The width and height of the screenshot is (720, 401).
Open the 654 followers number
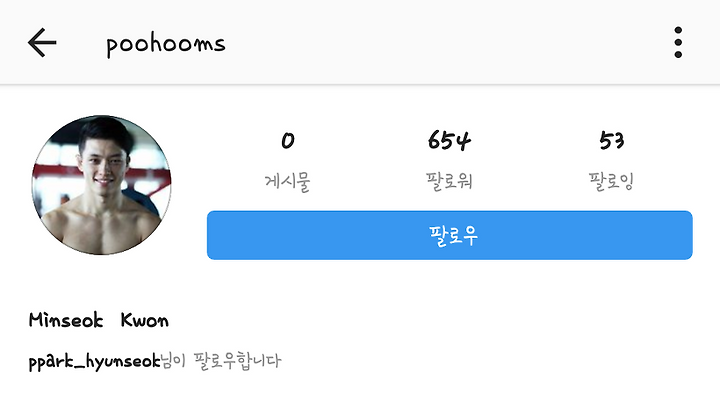pyautogui.click(x=449, y=141)
